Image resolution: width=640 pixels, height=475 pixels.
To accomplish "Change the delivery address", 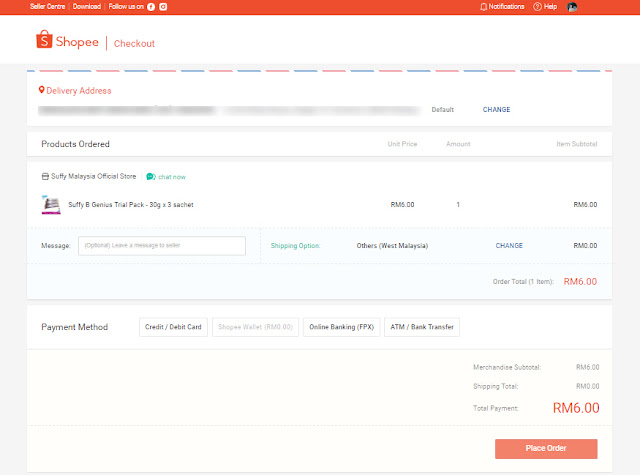I will pos(496,109).
